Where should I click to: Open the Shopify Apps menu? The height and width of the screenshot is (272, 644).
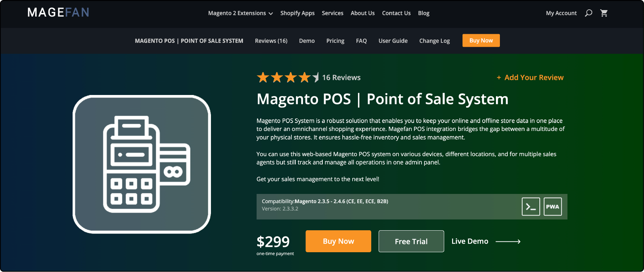[297, 13]
